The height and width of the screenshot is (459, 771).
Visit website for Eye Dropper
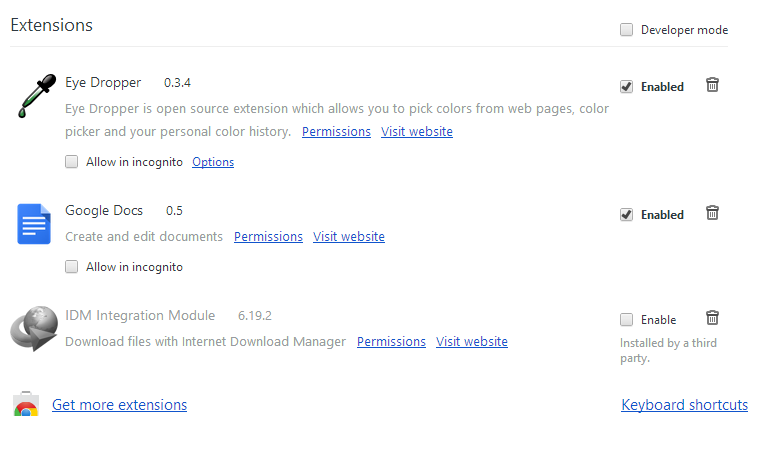pyautogui.click(x=416, y=132)
